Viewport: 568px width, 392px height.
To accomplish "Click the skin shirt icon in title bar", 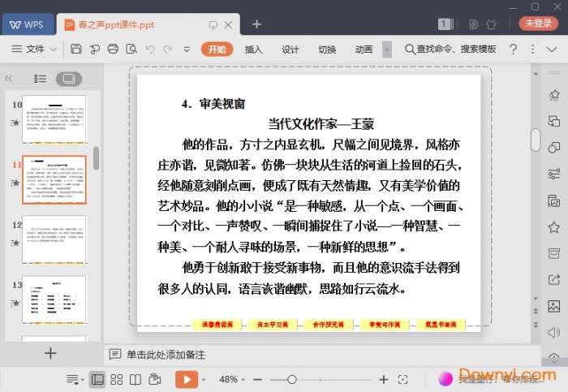I will point(491,24).
